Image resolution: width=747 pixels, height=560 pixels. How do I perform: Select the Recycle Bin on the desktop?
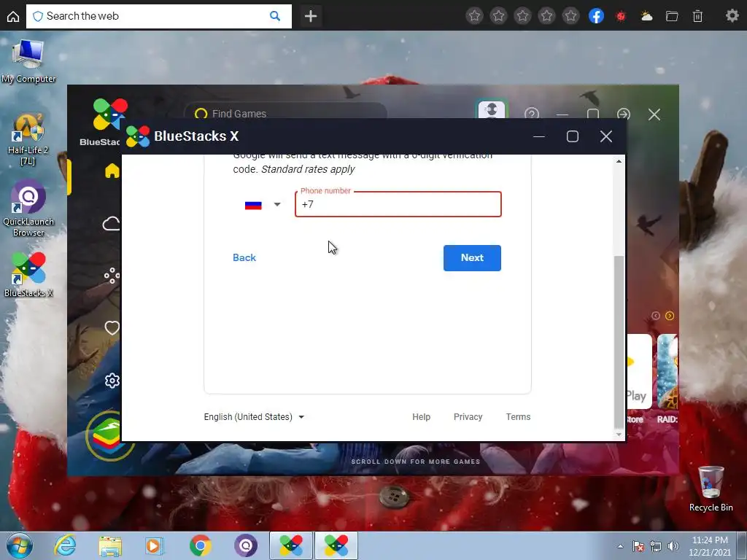[x=711, y=489]
